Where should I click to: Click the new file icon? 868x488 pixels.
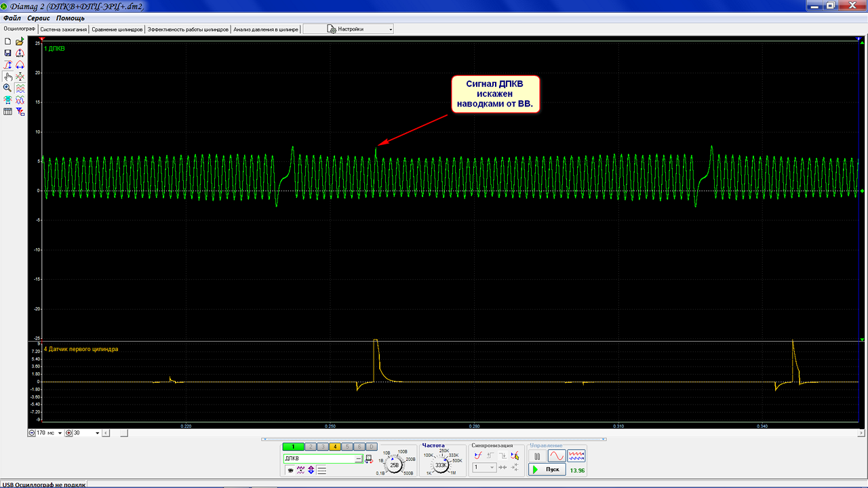click(7, 41)
